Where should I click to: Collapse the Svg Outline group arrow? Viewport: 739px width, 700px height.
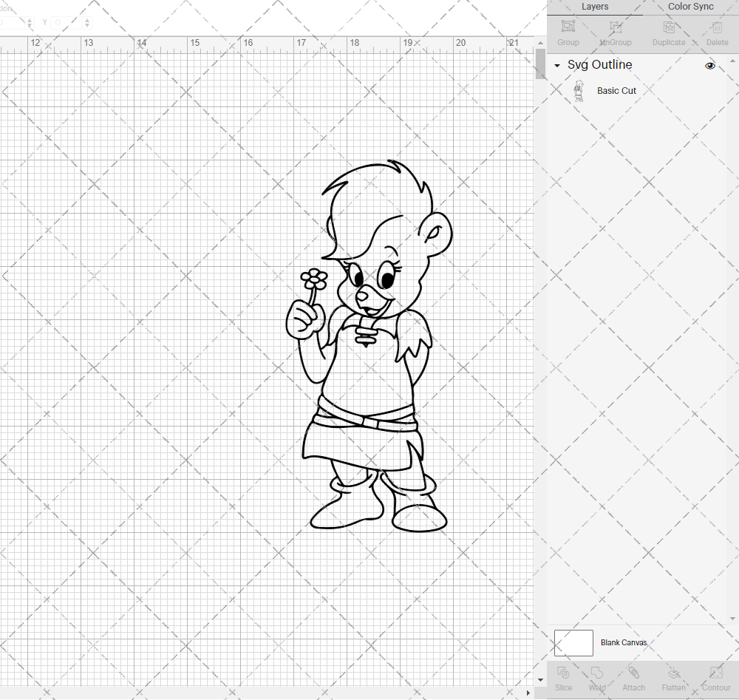[x=557, y=66]
